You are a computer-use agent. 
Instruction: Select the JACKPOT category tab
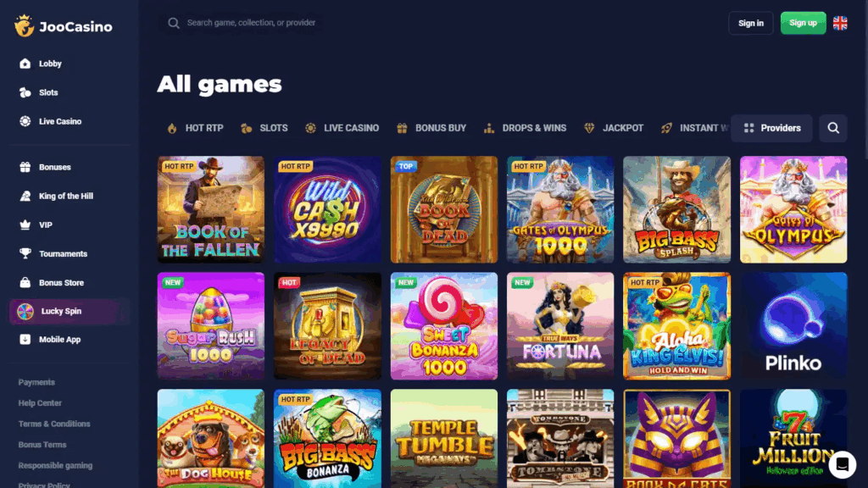click(x=614, y=129)
